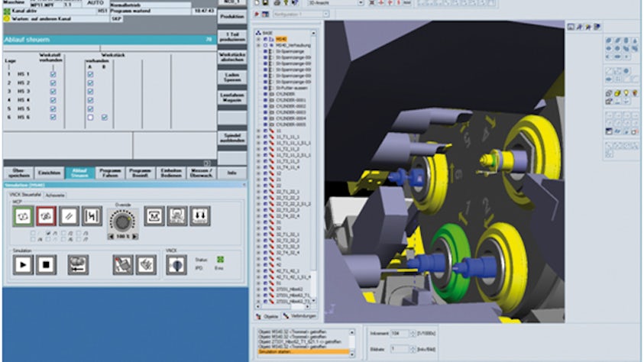The image size is (644, 362).
Task: Click the simulation reset-position button beside stop
Action: [78, 265]
